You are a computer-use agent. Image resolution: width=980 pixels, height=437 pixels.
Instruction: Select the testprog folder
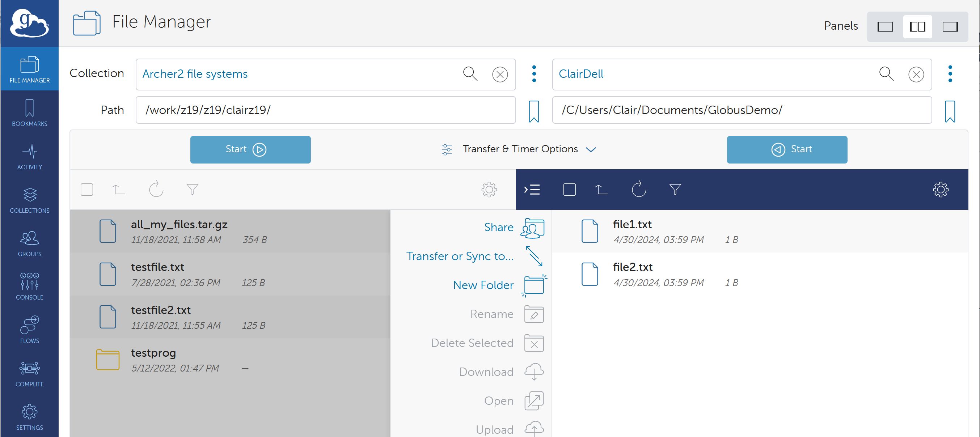click(x=230, y=360)
